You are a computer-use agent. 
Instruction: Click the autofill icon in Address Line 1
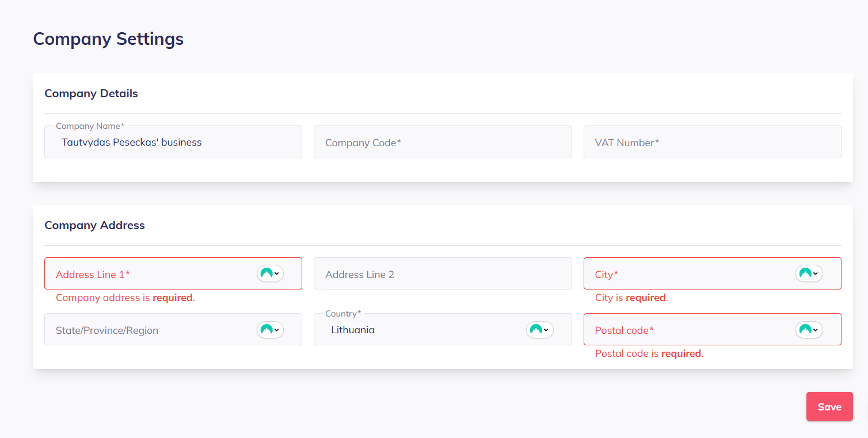point(270,273)
